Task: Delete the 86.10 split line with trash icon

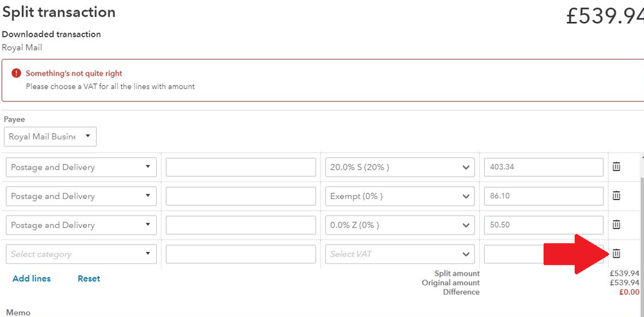Action: click(x=616, y=196)
